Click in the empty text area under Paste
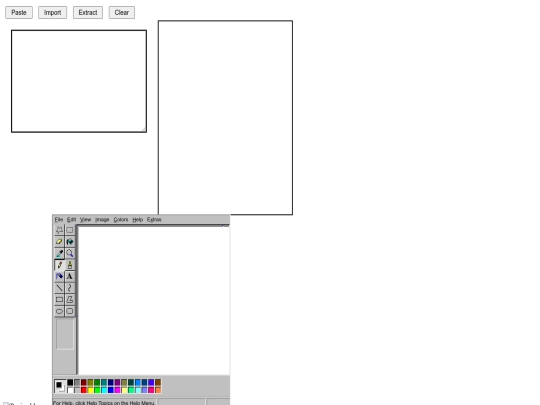Viewport: 540px width, 405px height. point(79,81)
